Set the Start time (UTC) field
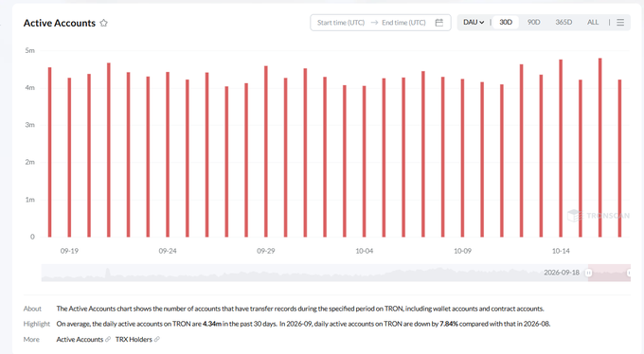The height and width of the screenshot is (354, 644). point(341,23)
